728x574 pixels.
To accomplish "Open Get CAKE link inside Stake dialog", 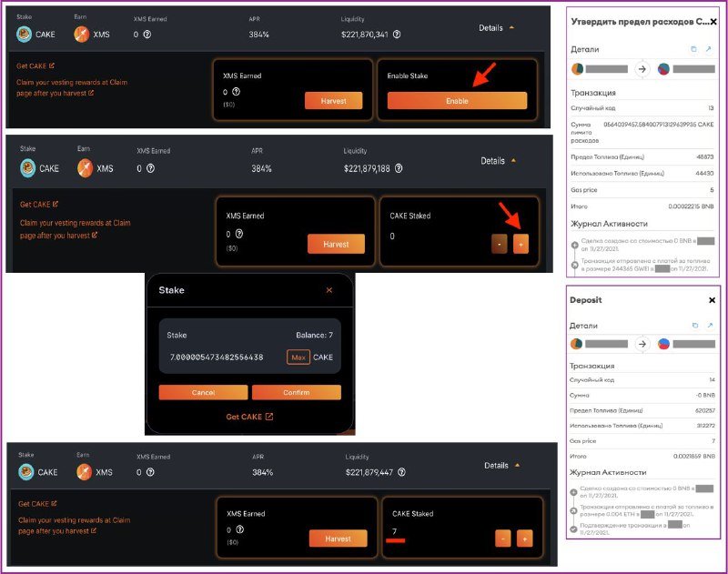I will coord(249,417).
